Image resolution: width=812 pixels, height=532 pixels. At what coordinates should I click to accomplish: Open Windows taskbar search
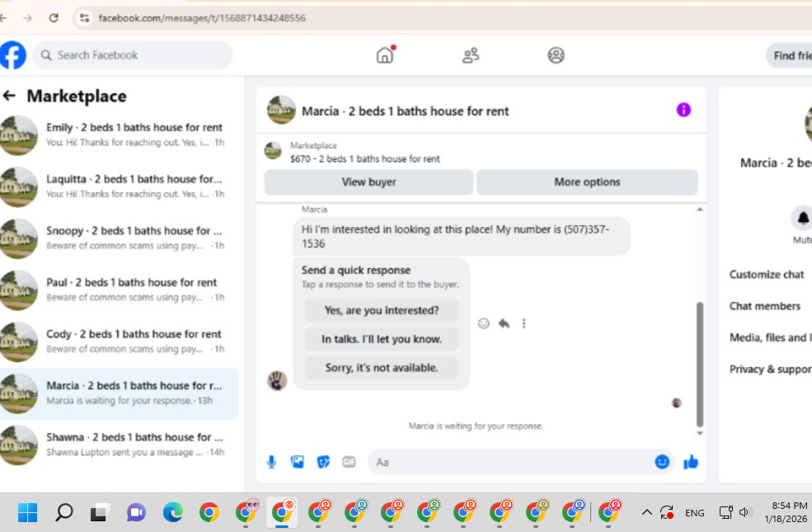coord(64,513)
